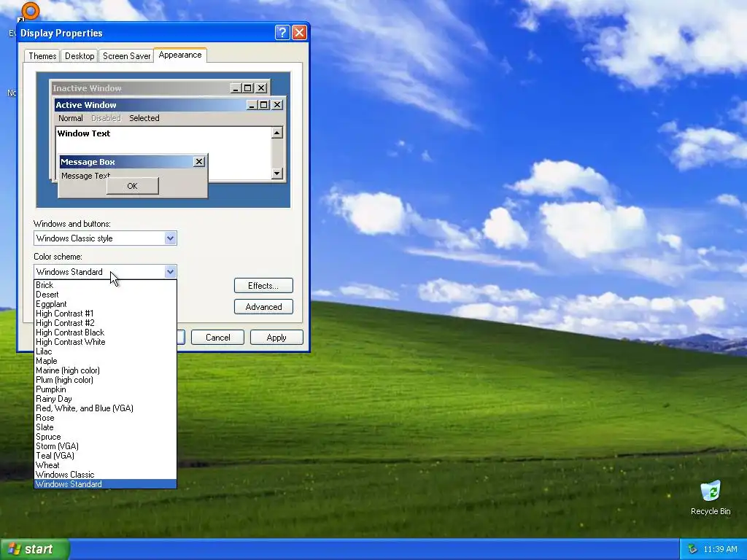Choose the Desert color scheme

[x=105, y=295]
